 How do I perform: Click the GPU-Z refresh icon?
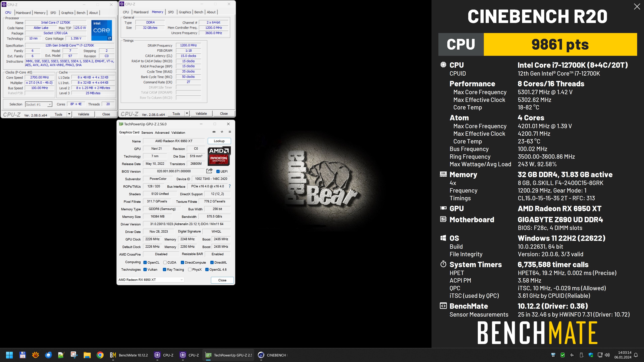pyautogui.click(x=222, y=132)
